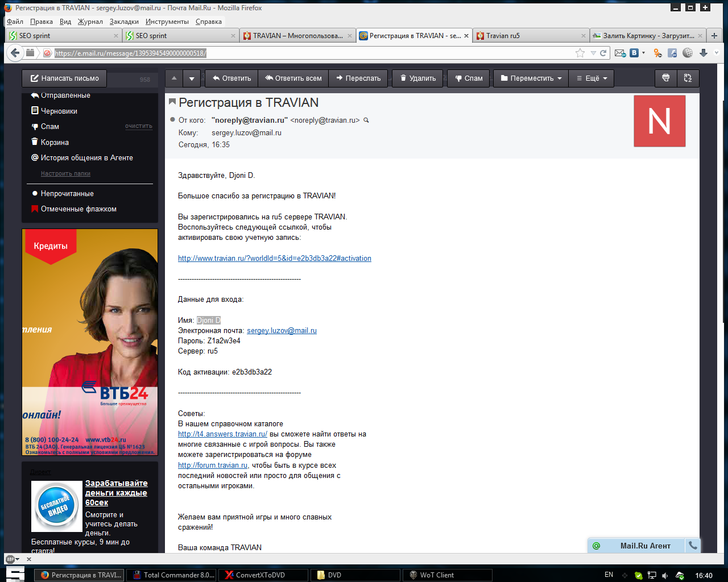Click the Adblock Plus icon in add-on bar

pos(10,559)
